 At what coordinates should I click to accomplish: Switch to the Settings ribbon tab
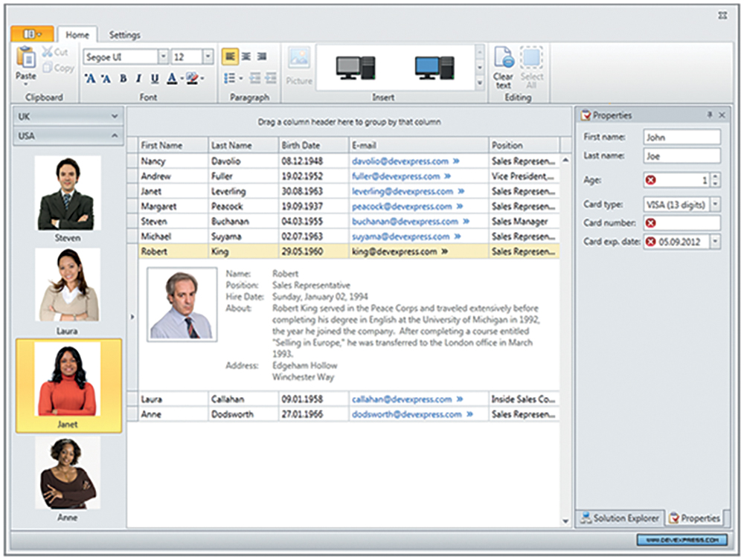124,35
